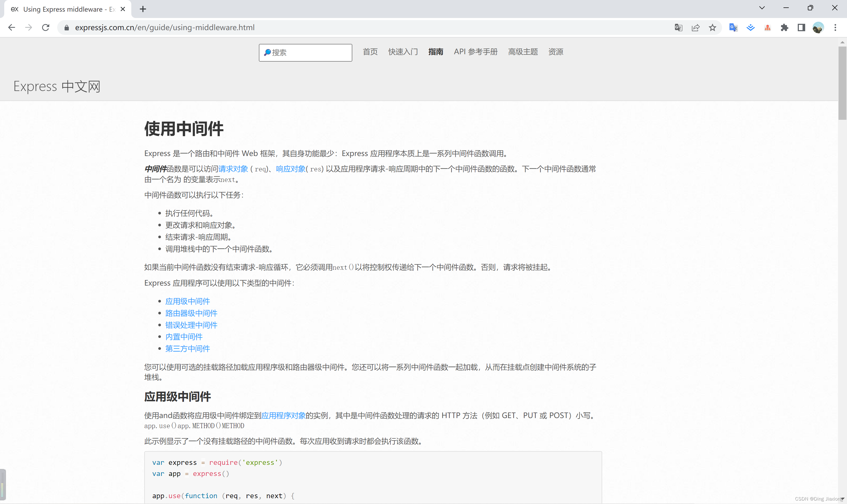847x504 pixels.
Task: Open the browser profile avatar
Action: click(819, 28)
